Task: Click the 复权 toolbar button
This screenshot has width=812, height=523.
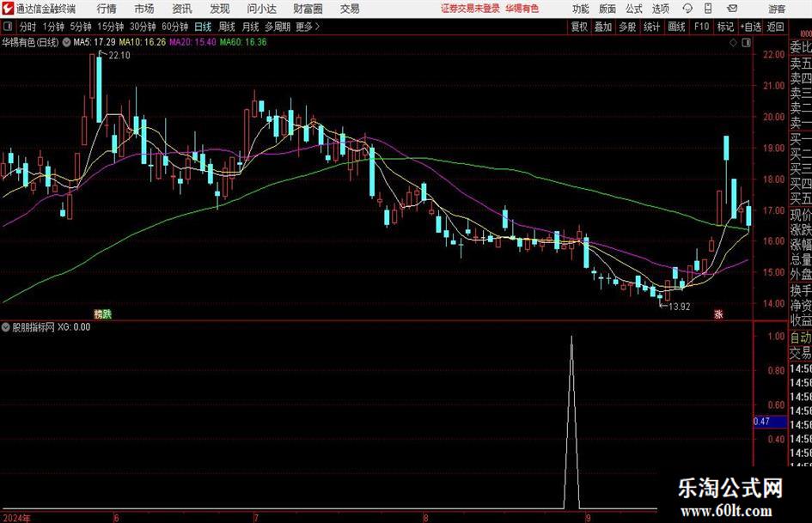Action: click(579, 27)
